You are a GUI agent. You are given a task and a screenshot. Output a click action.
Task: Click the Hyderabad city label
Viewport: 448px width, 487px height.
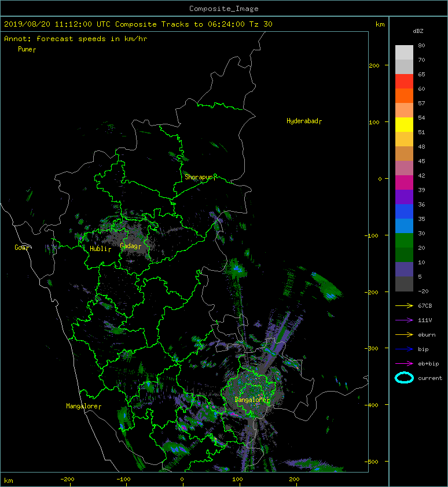coord(303,121)
